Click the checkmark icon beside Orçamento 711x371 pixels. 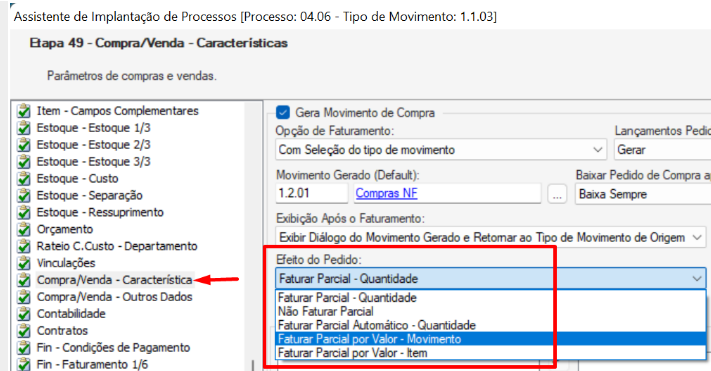23,229
